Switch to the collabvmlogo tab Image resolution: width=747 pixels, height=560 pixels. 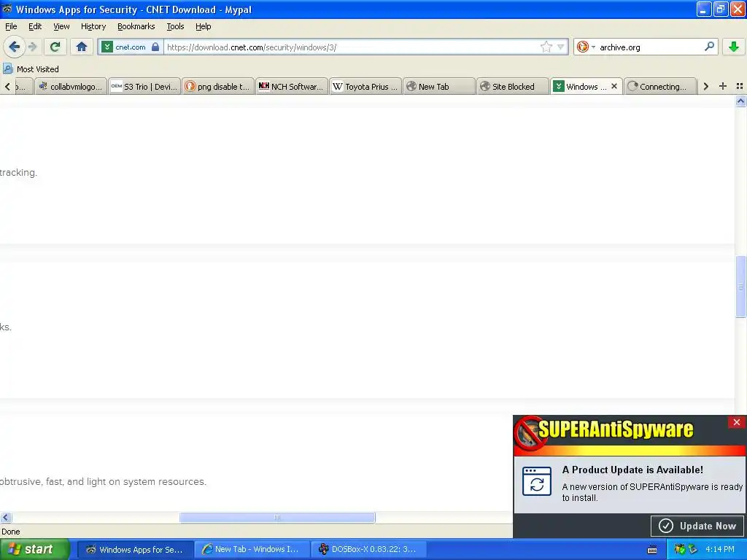click(71, 86)
